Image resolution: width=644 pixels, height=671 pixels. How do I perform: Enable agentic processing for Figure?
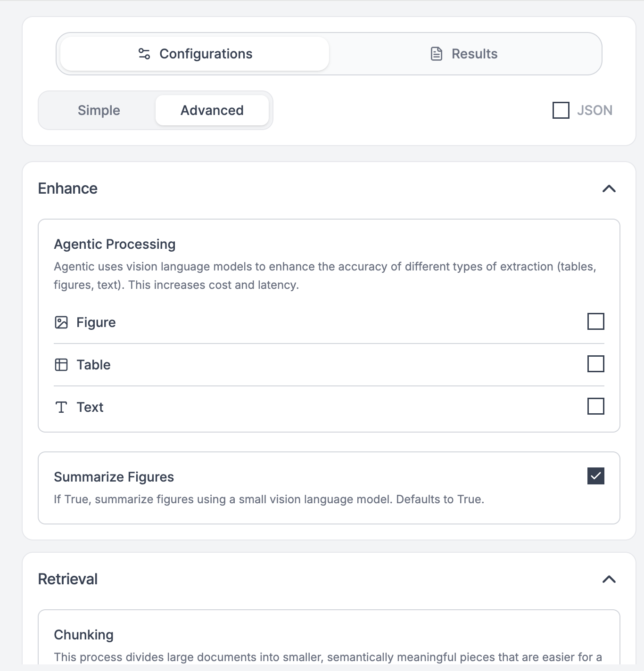tap(595, 321)
